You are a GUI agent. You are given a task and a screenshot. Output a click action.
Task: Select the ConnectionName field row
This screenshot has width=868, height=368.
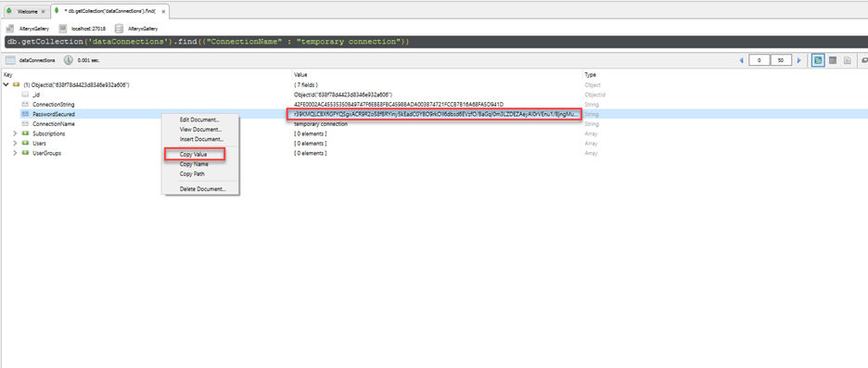(x=434, y=124)
